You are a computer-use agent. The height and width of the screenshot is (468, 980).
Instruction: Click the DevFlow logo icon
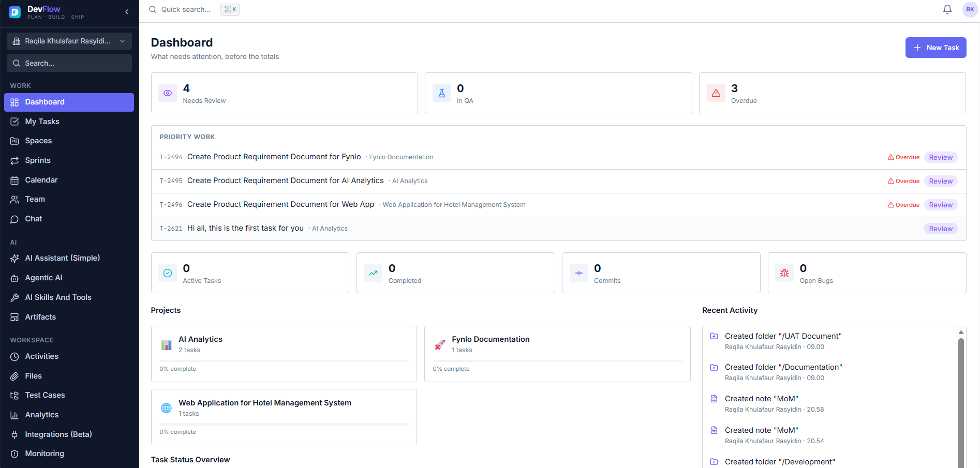point(15,12)
